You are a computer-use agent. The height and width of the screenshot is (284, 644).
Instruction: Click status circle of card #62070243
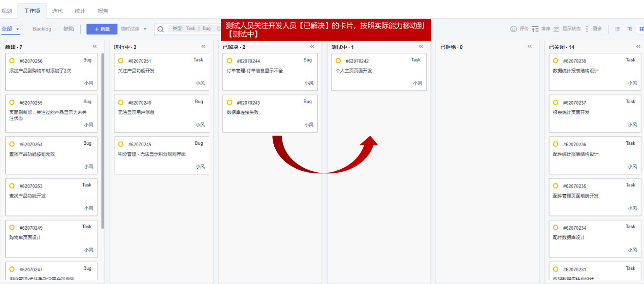coord(229,102)
